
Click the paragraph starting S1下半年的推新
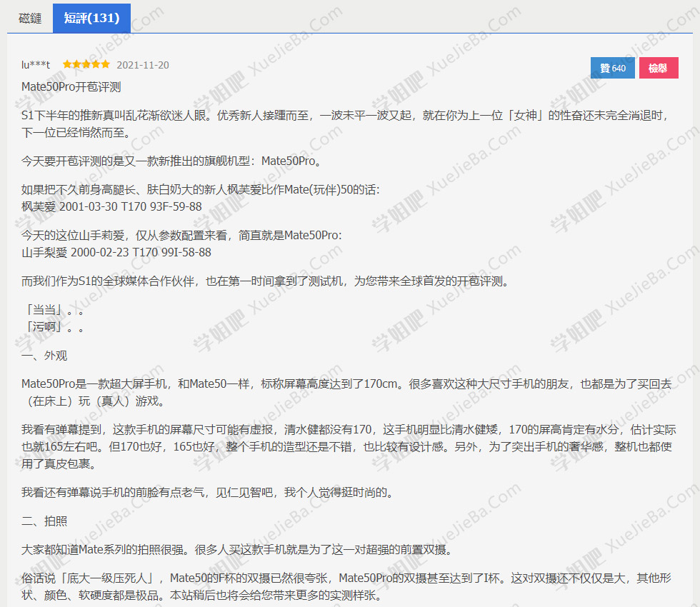pyautogui.click(x=346, y=124)
